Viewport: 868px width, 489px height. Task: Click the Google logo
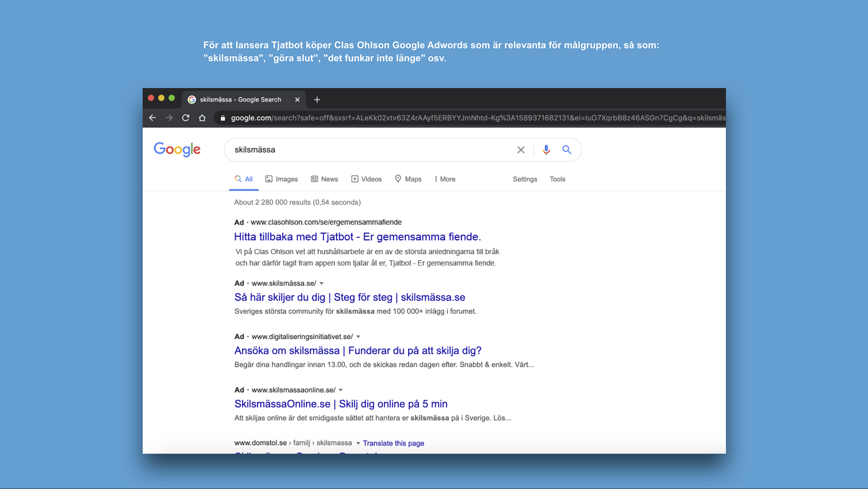pyautogui.click(x=177, y=149)
